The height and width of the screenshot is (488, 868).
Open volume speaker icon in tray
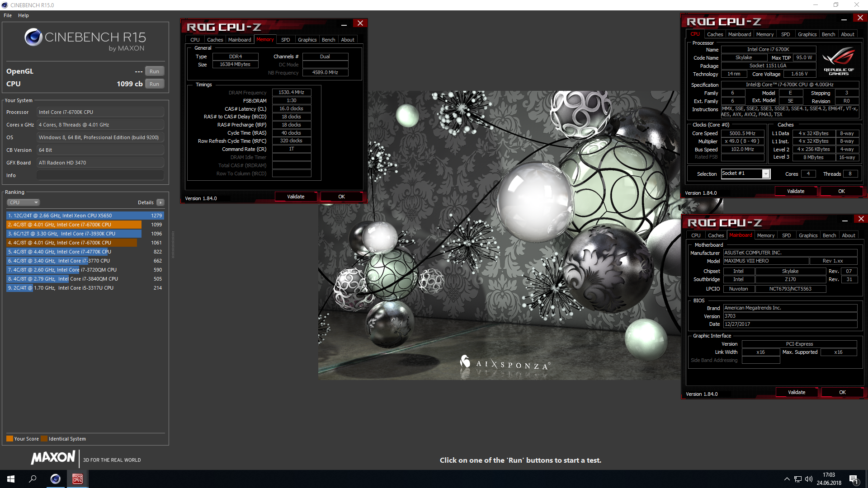809,479
